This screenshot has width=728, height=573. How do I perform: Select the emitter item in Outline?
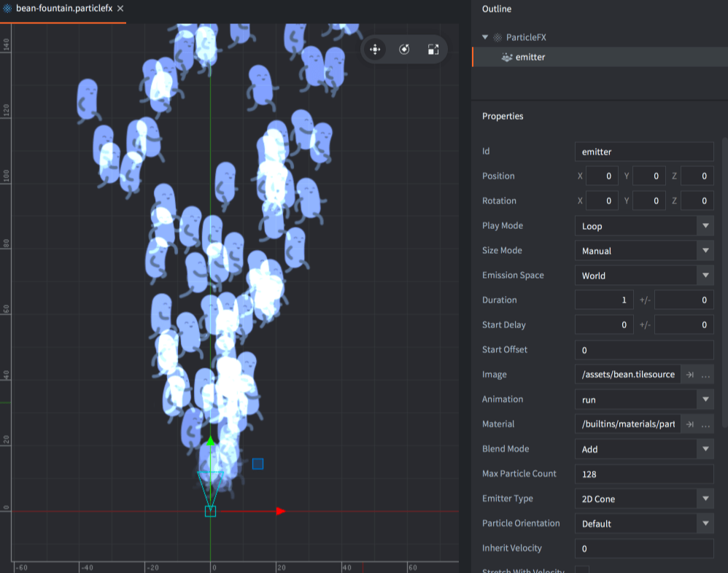tap(530, 57)
